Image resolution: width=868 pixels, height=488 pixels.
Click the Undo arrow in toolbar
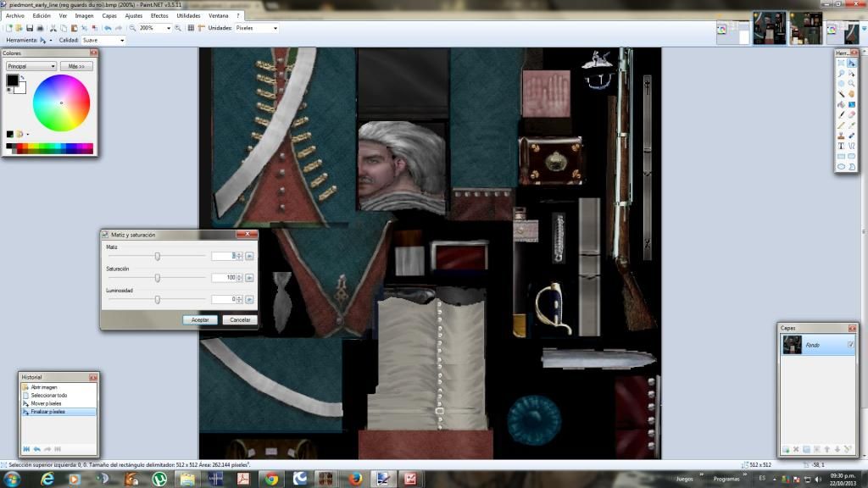tap(108, 28)
